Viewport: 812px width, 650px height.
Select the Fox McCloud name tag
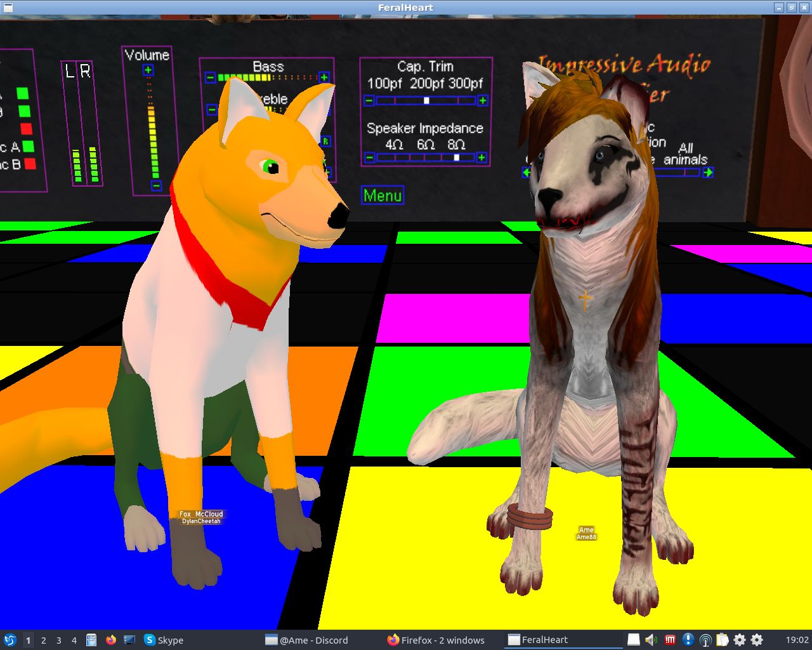pos(201,514)
